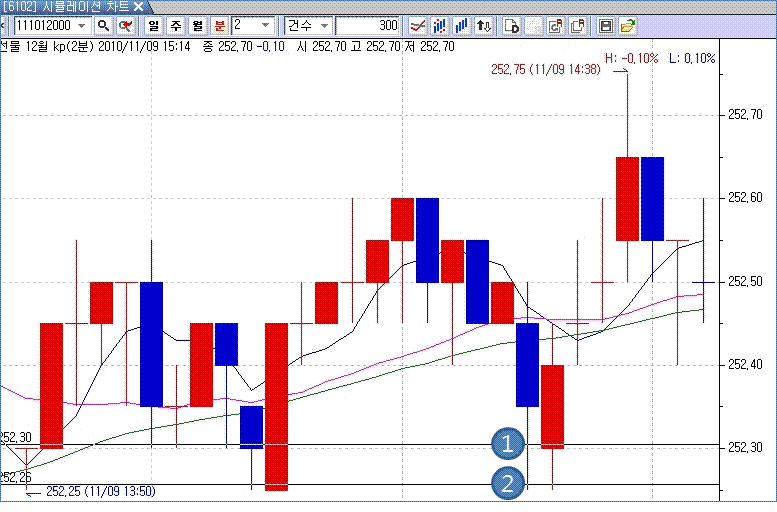The image size is (777, 512).
Task: Click the search icon with red flag
Action: (125, 25)
